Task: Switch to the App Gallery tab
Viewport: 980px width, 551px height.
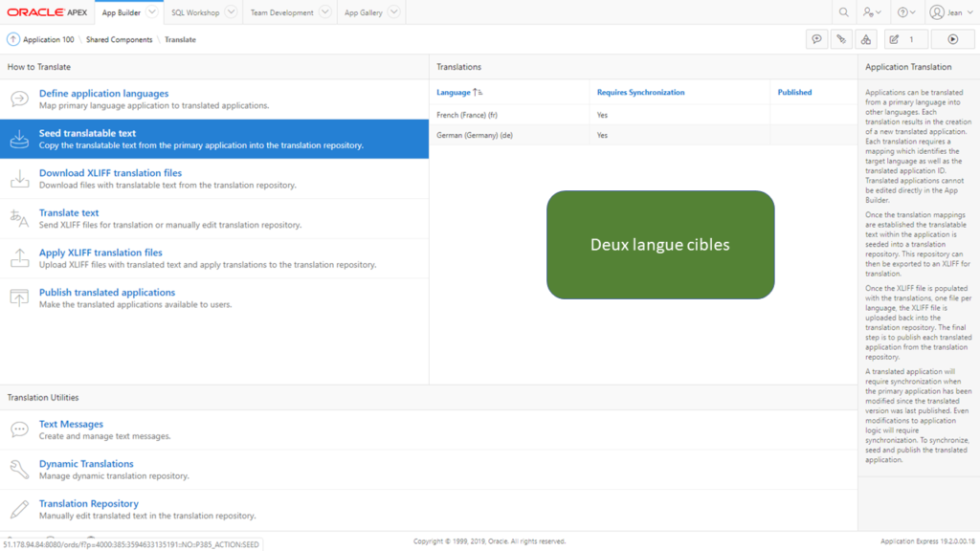Action: [x=363, y=12]
